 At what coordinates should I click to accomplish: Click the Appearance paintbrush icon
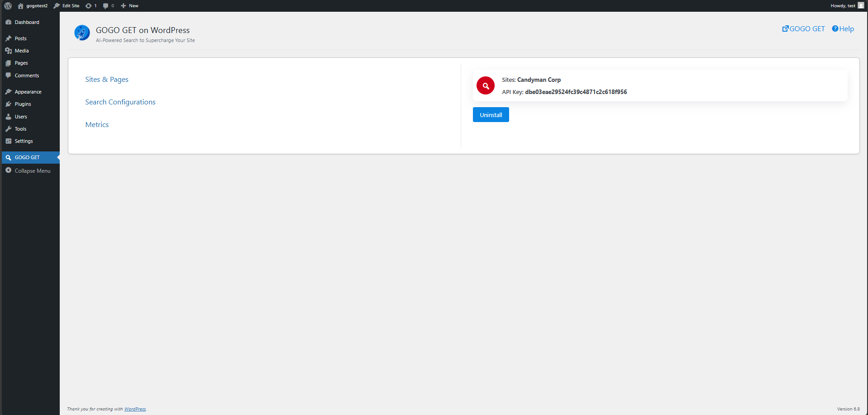click(x=8, y=92)
